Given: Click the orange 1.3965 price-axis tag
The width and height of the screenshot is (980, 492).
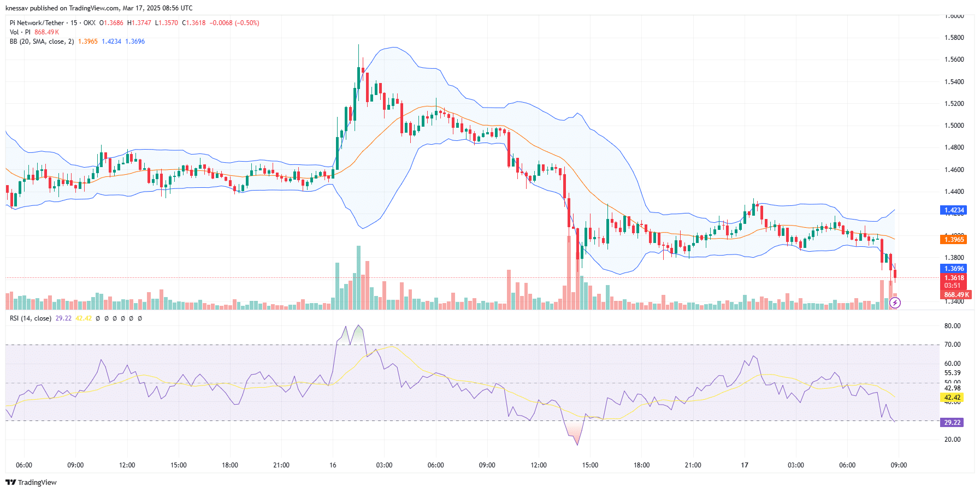Looking at the screenshot, I should click(x=954, y=240).
